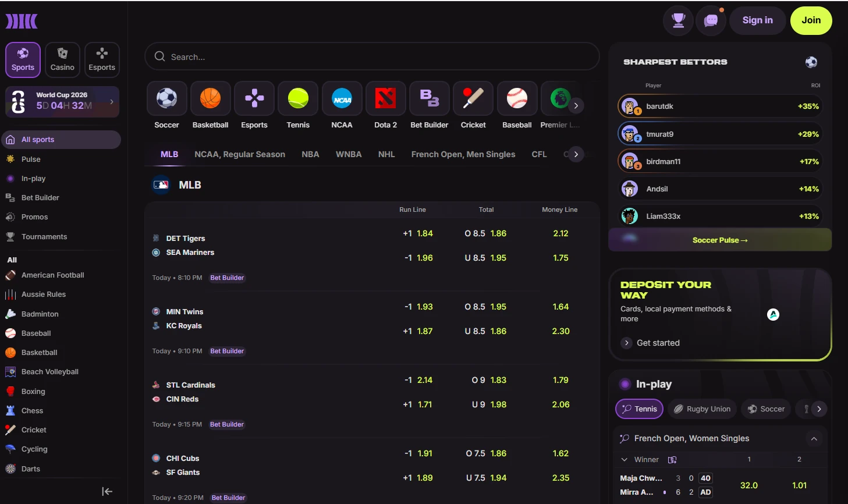
Task: Select the NCAA, Regular Season tab
Action: click(x=240, y=154)
